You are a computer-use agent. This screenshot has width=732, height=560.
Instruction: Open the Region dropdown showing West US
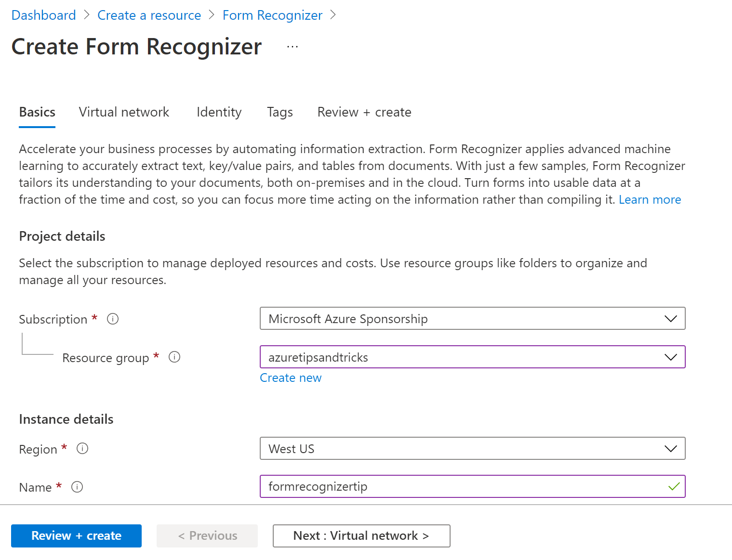coord(472,448)
